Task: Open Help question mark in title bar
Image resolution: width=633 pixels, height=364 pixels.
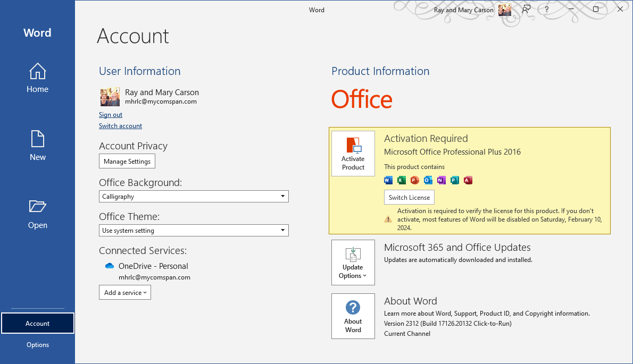Action: pos(547,9)
